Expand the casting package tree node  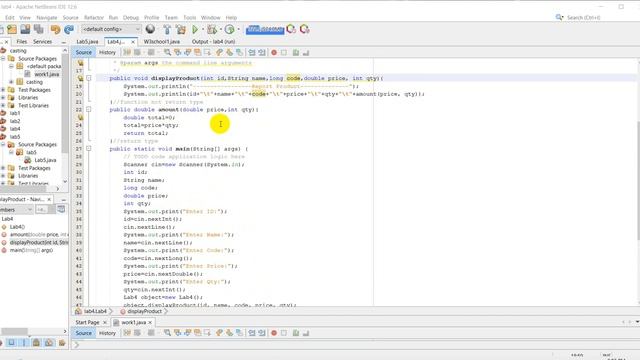(11, 82)
